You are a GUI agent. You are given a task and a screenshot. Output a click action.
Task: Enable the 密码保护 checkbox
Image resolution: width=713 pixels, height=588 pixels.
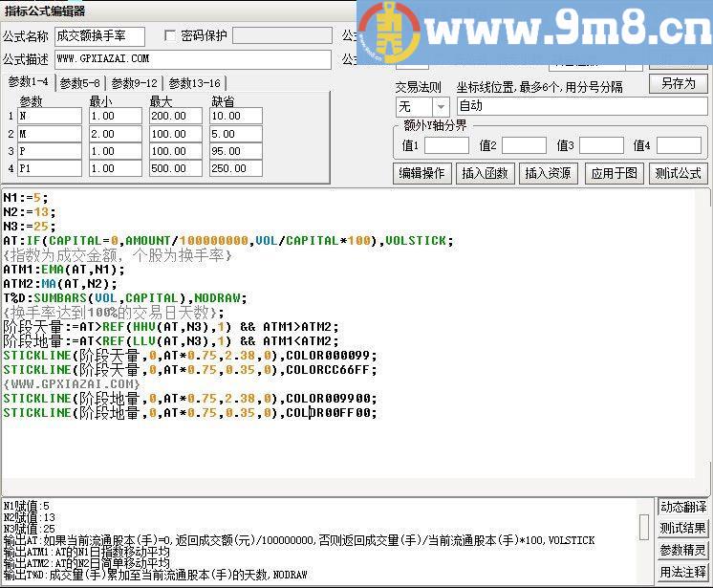pos(171,36)
